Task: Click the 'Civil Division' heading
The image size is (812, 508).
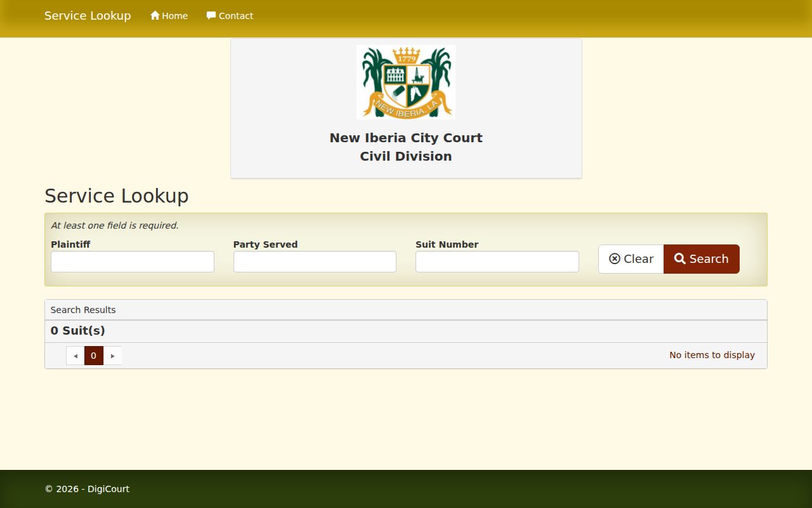Action: click(406, 156)
